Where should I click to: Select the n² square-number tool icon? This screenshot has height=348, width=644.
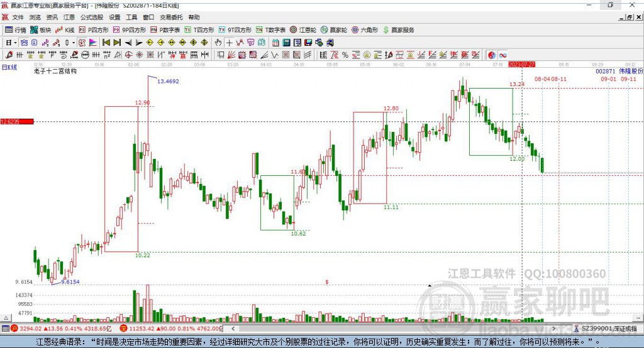[x=107, y=55]
